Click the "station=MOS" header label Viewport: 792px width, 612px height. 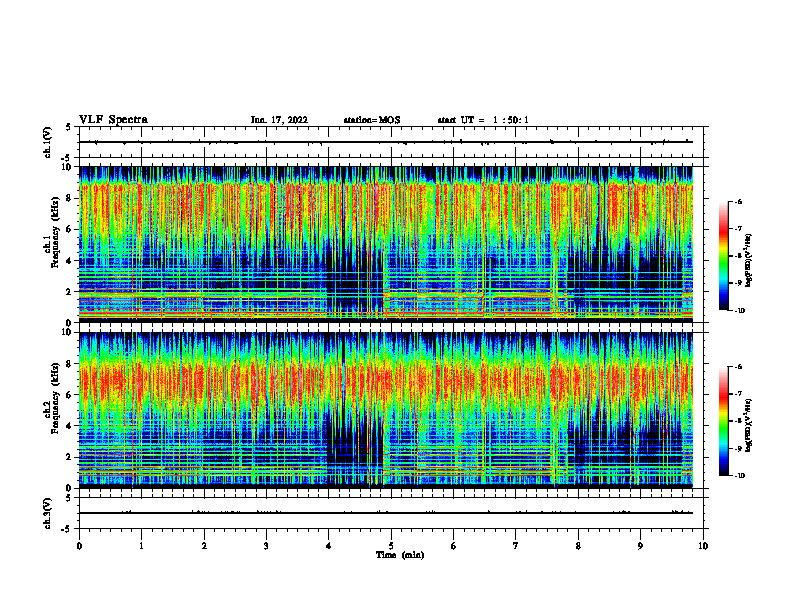(372, 120)
